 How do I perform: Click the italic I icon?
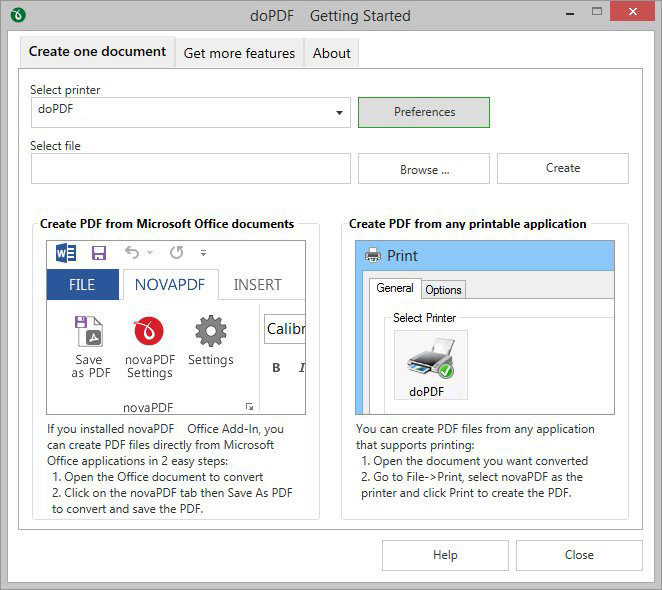[301, 368]
